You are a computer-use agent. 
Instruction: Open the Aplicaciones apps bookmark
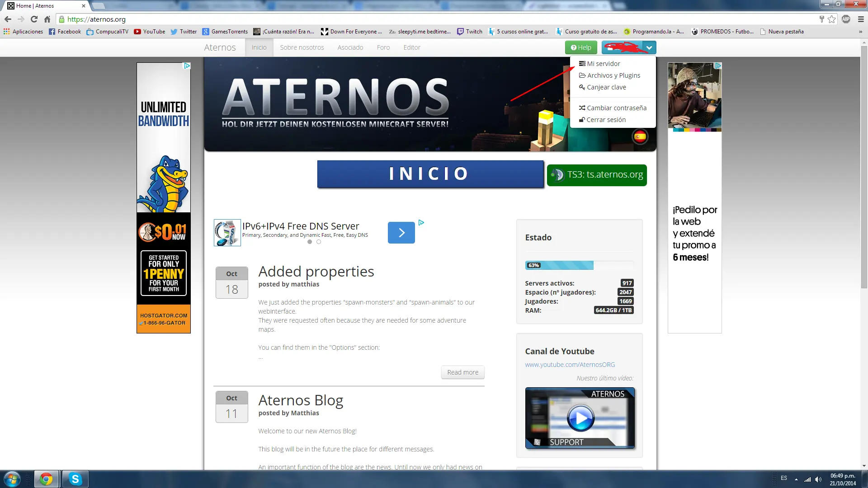[23, 32]
